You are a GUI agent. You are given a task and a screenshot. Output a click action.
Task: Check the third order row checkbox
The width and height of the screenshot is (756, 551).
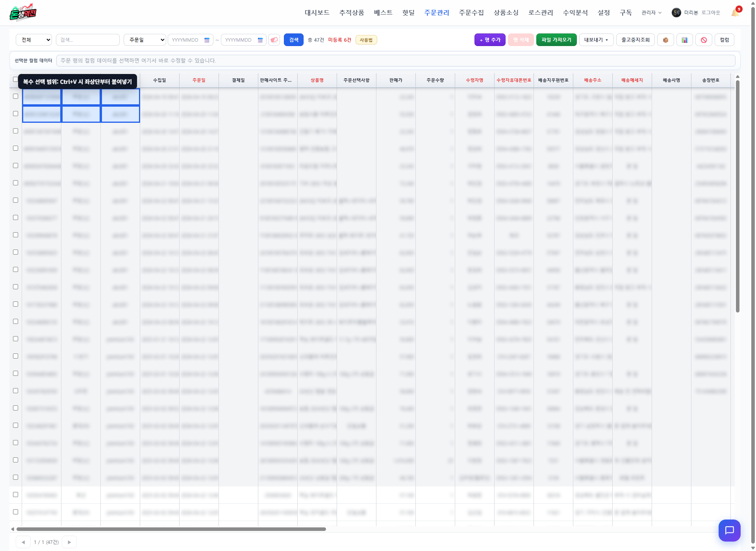click(15, 131)
